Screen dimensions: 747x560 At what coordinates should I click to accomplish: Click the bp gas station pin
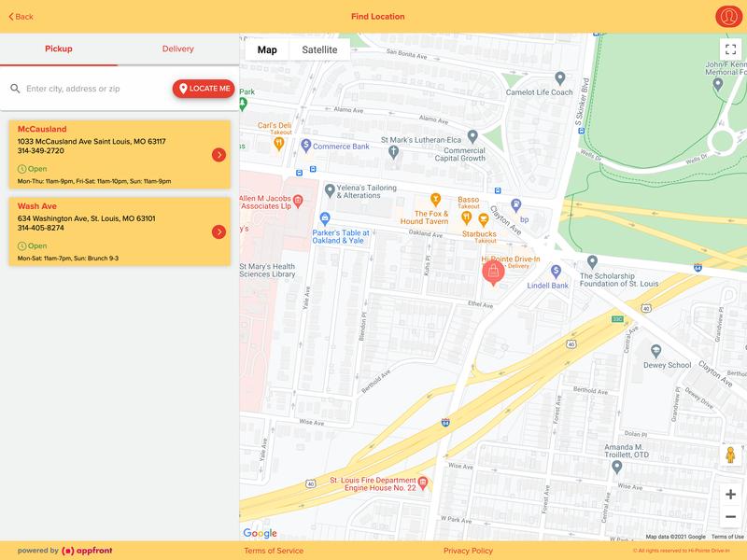click(x=516, y=205)
